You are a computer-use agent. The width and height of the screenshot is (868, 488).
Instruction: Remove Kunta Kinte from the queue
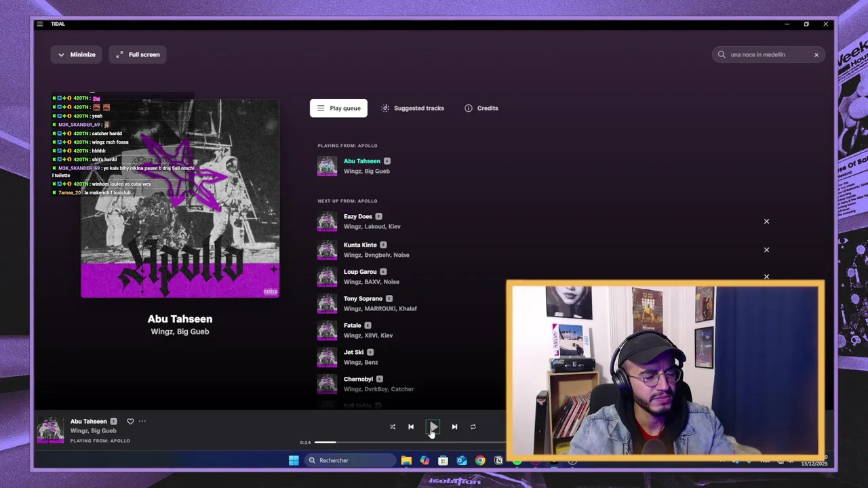pyautogui.click(x=767, y=250)
